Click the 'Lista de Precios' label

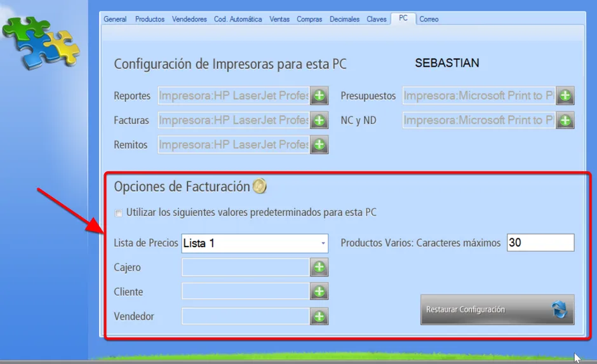click(146, 243)
